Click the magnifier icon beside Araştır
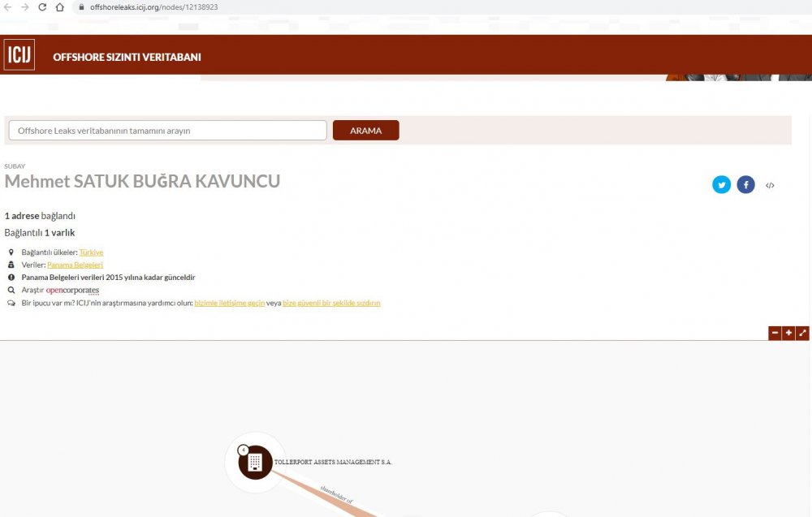Image resolution: width=812 pixels, height=517 pixels. pos(11,291)
